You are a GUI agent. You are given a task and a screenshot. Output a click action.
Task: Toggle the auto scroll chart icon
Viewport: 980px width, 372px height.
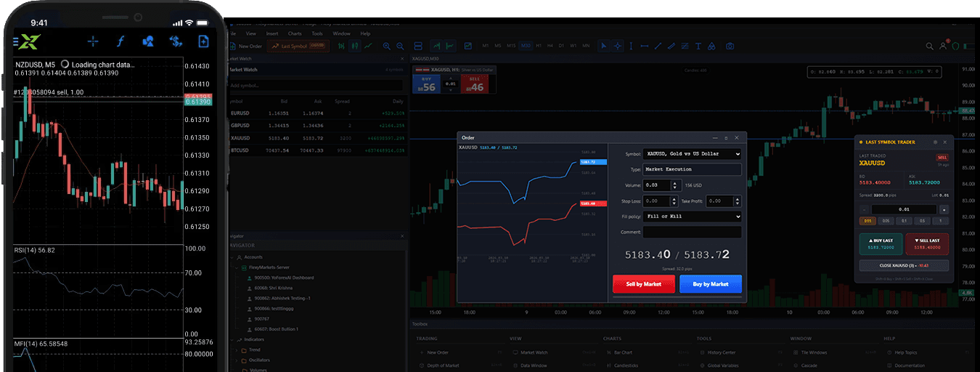pos(436,46)
